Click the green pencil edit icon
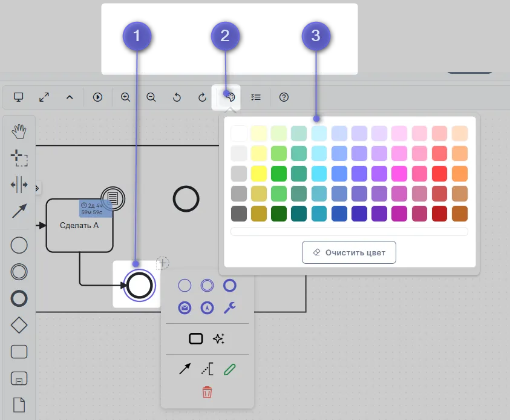 pos(230,369)
